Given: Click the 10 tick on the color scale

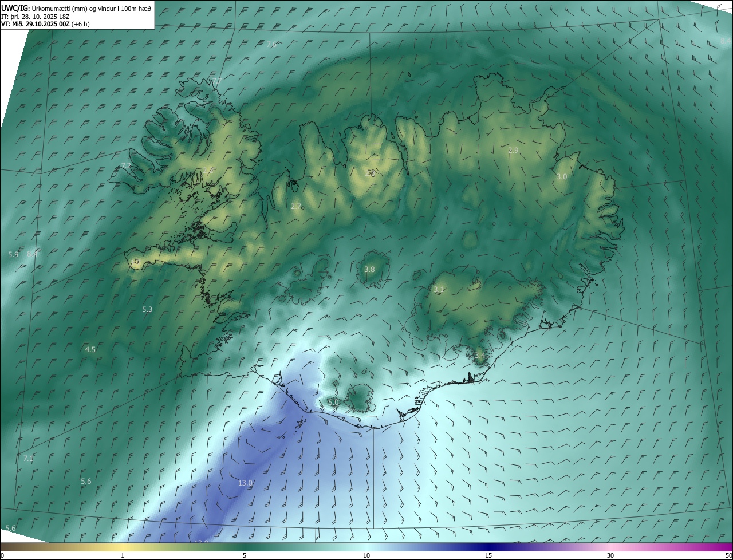Looking at the screenshot, I should [366, 555].
